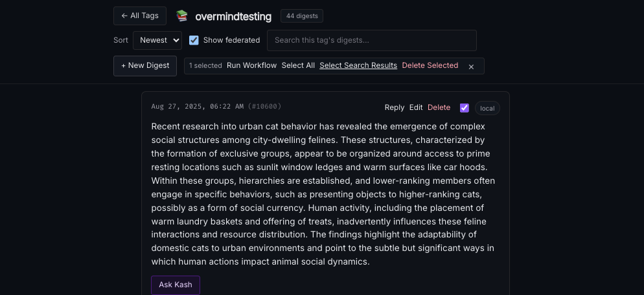Dismiss the selection bar with the X icon
The image size is (644, 295).
[471, 66]
